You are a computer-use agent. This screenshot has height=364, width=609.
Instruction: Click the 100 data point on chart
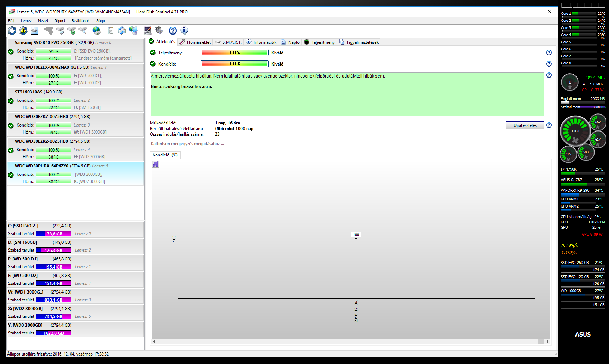(x=356, y=239)
